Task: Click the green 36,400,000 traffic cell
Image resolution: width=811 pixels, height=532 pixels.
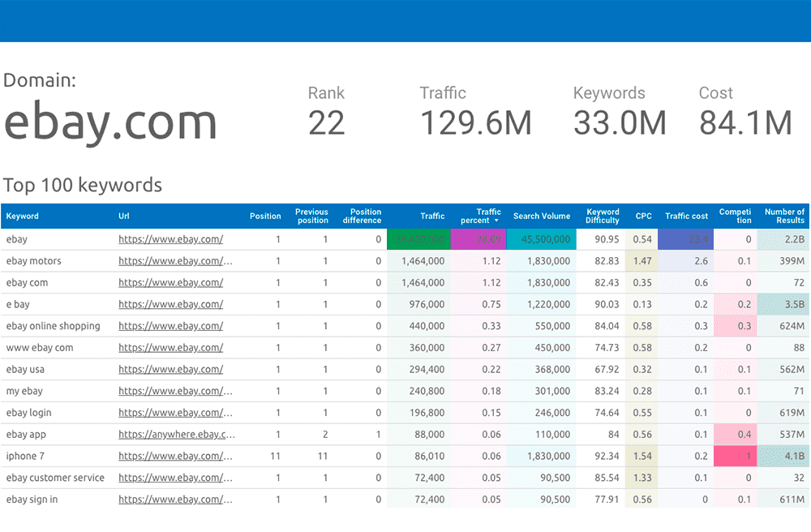Action: (419, 239)
